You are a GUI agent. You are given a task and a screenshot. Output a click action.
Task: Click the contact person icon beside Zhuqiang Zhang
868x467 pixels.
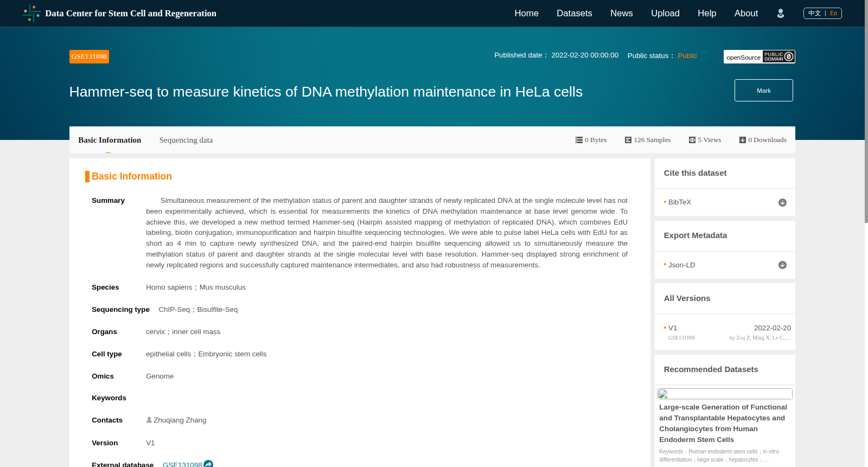tap(149, 420)
